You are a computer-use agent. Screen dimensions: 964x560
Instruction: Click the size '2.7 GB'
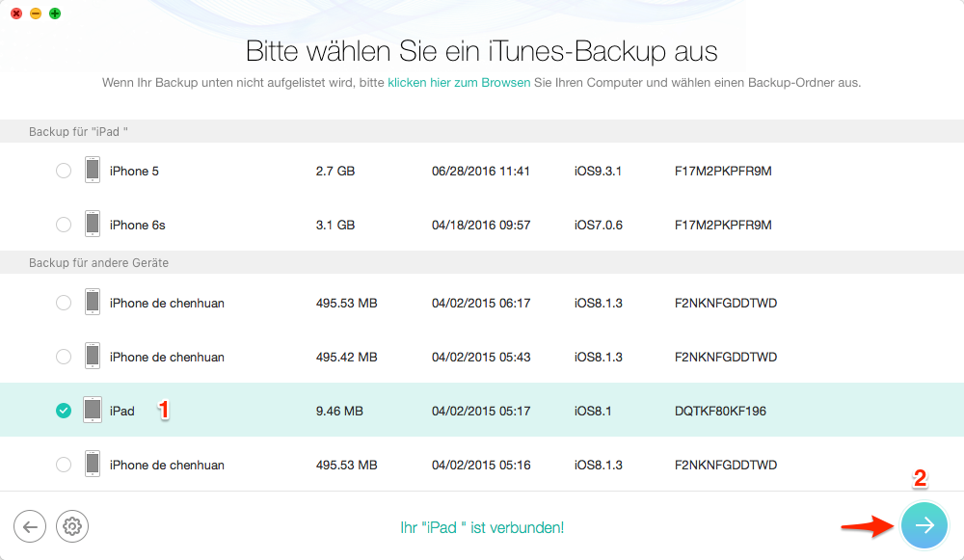pos(335,171)
